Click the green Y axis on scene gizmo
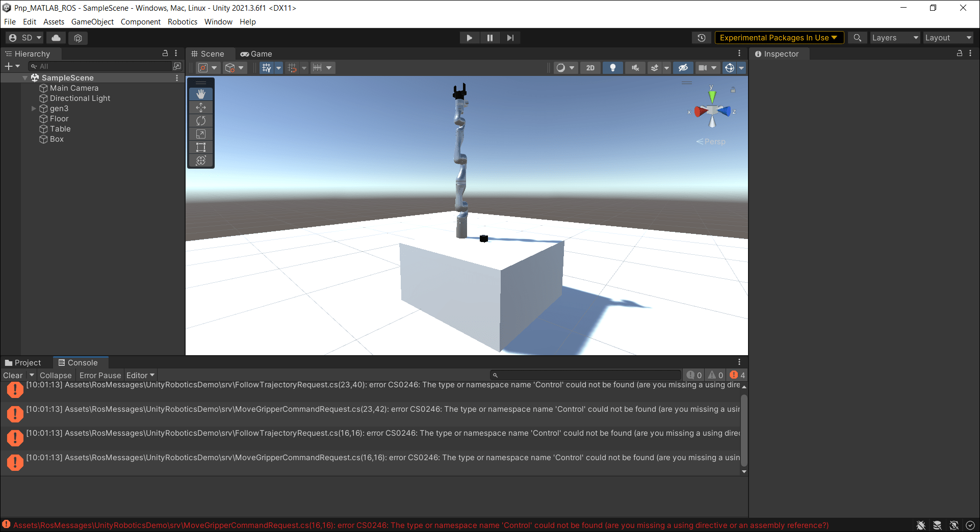Screen dimensions: 980x532 (x=712, y=96)
